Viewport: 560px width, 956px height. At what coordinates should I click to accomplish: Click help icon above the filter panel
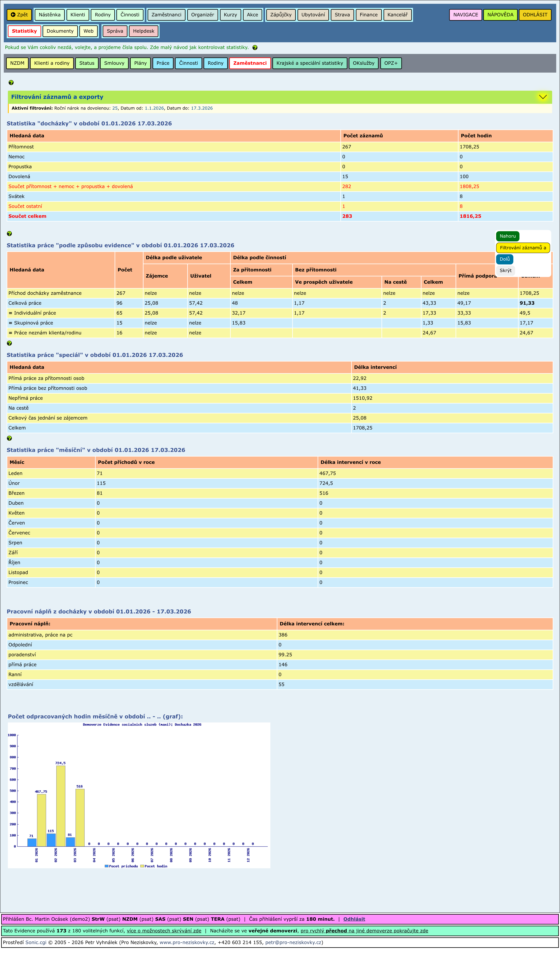point(11,83)
